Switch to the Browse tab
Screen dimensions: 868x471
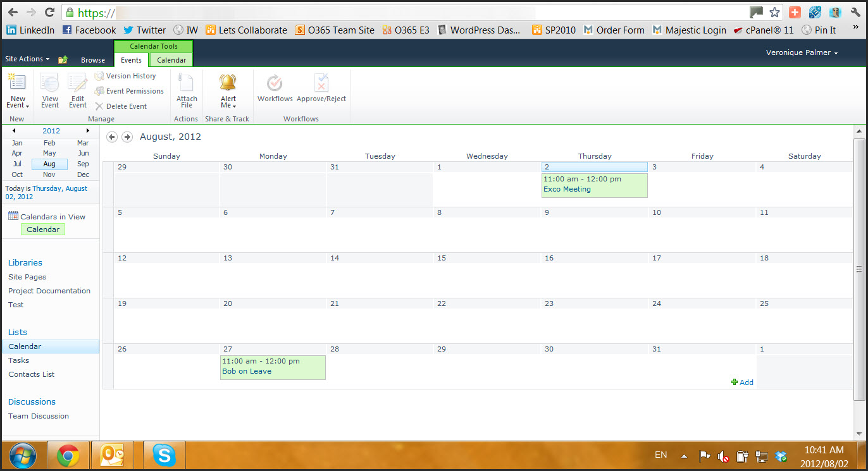(x=93, y=60)
